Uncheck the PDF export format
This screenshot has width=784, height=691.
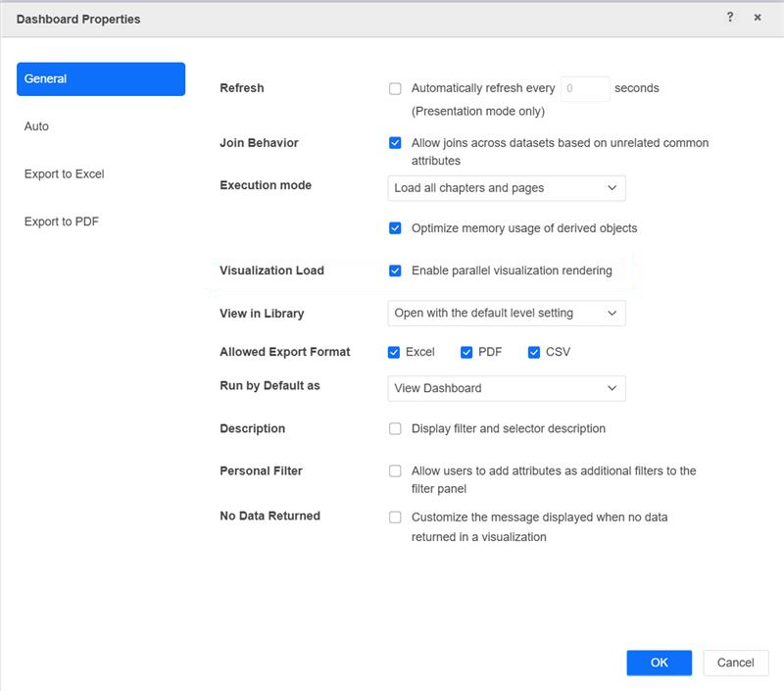(x=467, y=352)
